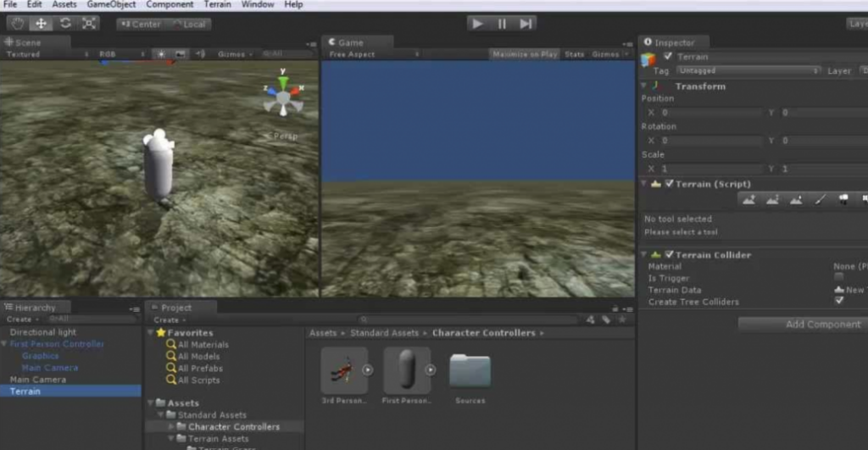Image resolution: width=868 pixels, height=450 pixels.
Task: Open the RGB render mode dropdown
Action: (122, 54)
